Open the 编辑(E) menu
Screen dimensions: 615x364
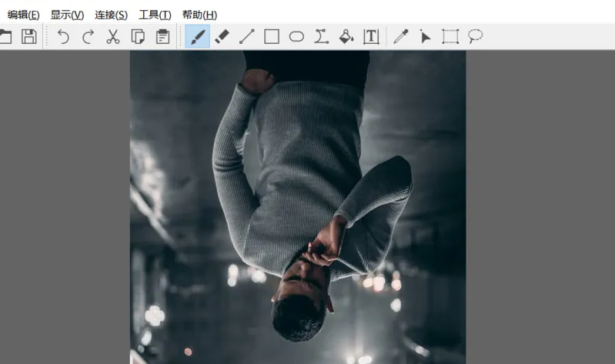point(23,15)
